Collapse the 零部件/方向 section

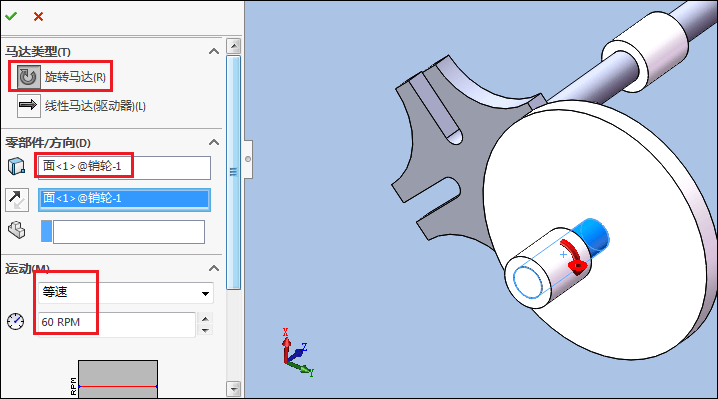214,142
